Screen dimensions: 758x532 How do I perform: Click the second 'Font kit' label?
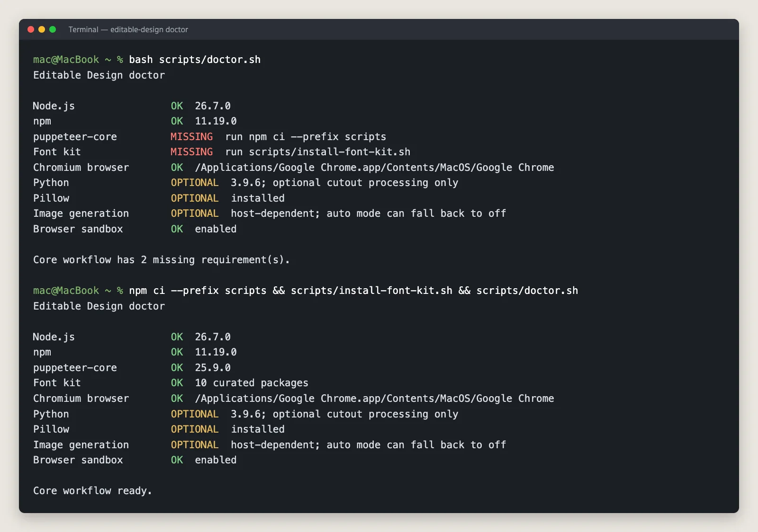click(57, 383)
